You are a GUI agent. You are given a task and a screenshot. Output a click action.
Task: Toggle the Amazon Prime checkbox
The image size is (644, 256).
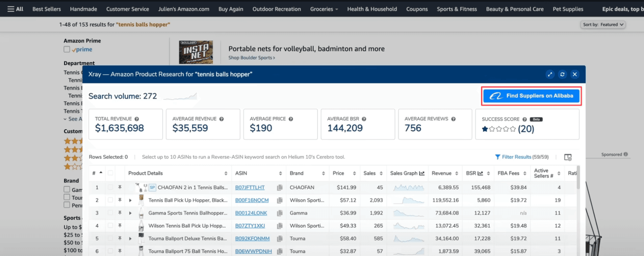coord(67,49)
